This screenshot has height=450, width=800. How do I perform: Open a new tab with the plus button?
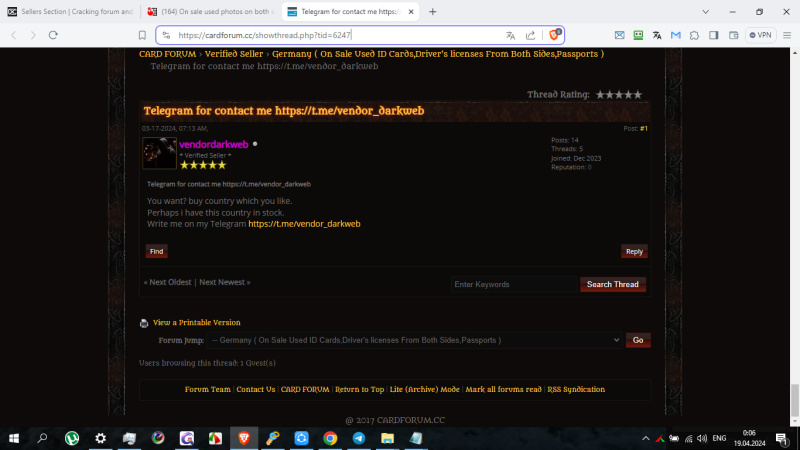432,11
